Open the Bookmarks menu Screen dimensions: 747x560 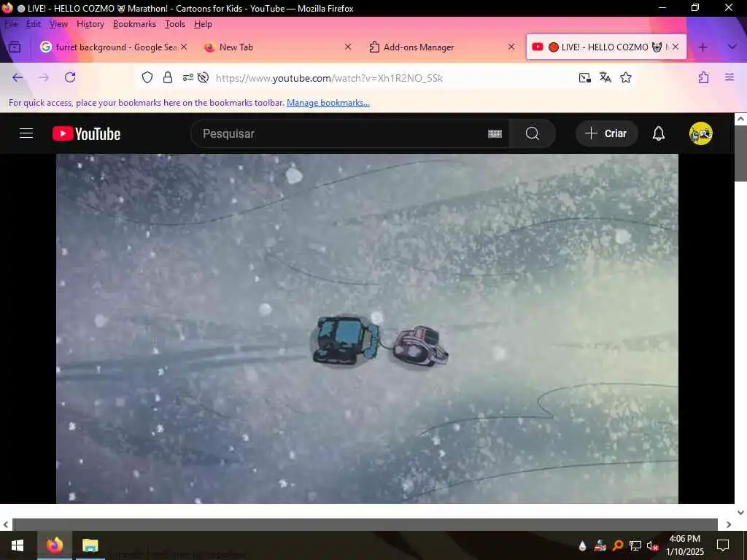tap(134, 24)
